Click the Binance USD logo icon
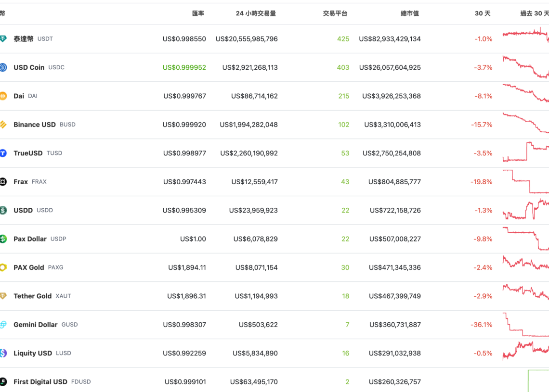Image resolution: width=549 pixels, height=392 pixels. tap(3, 125)
